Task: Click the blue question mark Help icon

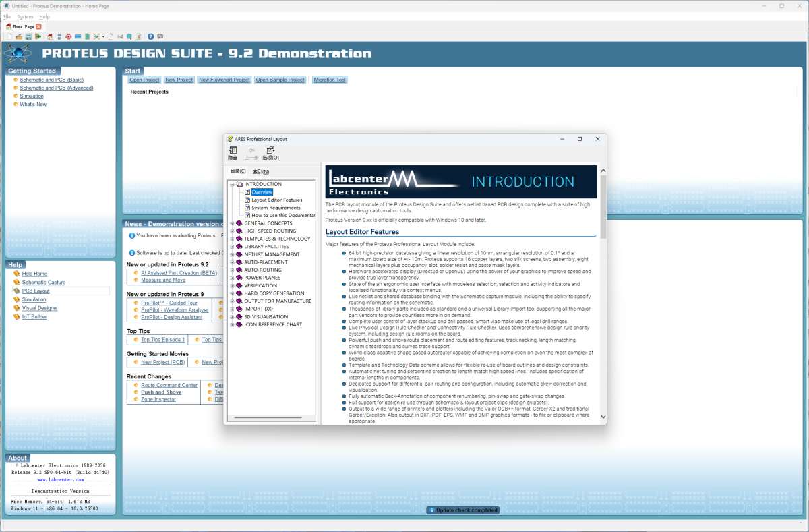Action: 150,36
